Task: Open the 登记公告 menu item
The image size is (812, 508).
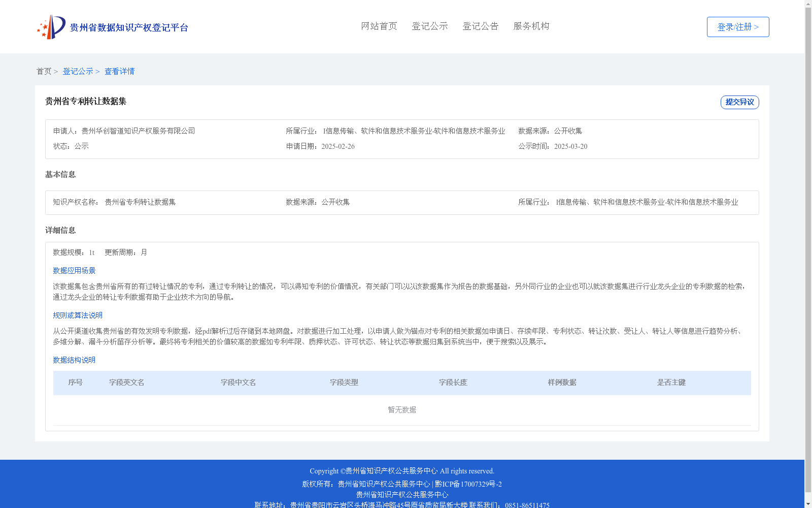Action: [481, 26]
